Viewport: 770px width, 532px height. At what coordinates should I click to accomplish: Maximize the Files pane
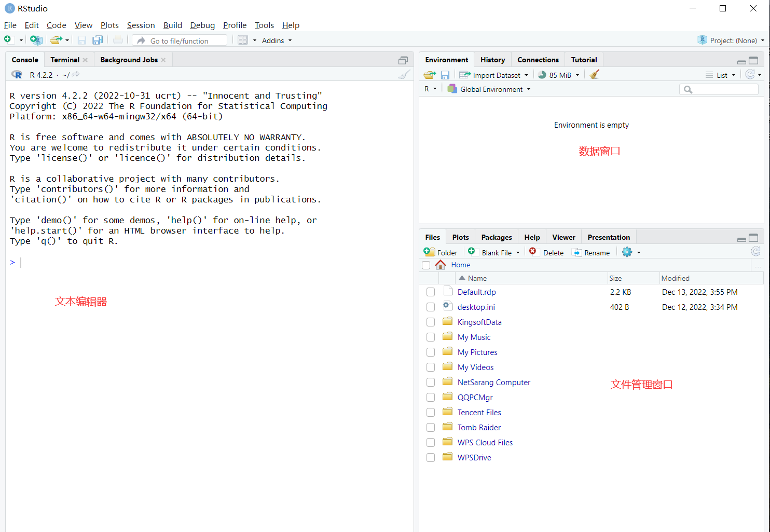pyautogui.click(x=753, y=238)
